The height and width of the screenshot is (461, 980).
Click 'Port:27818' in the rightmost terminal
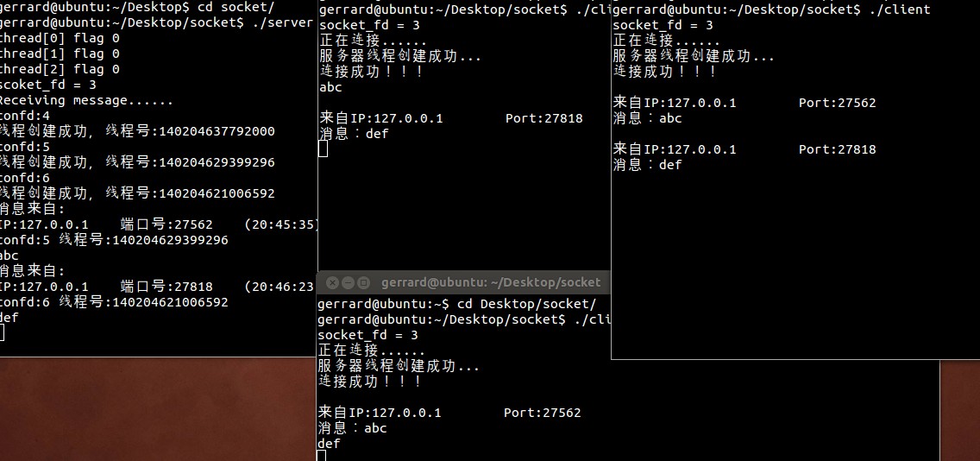(x=838, y=149)
